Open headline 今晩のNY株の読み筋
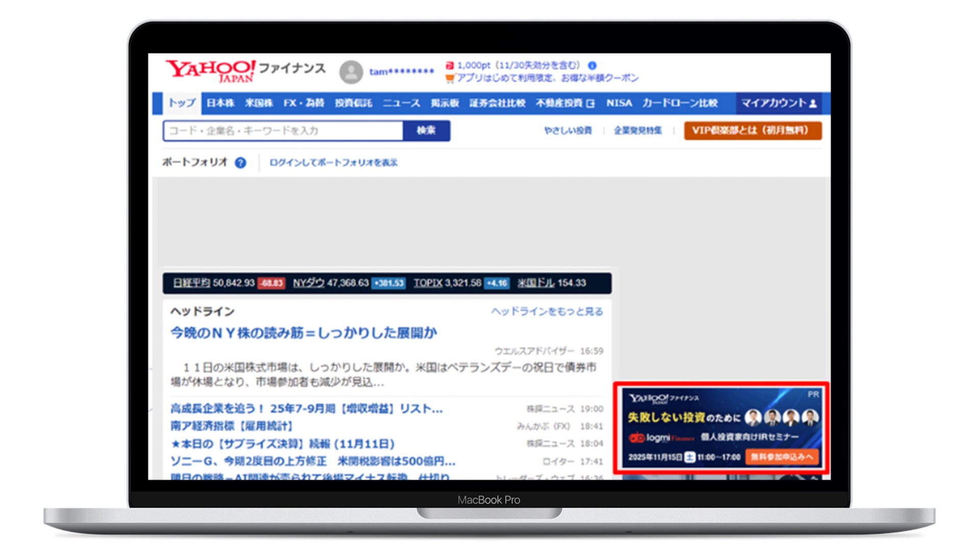The image size is (980, 551). coord(304,333)
